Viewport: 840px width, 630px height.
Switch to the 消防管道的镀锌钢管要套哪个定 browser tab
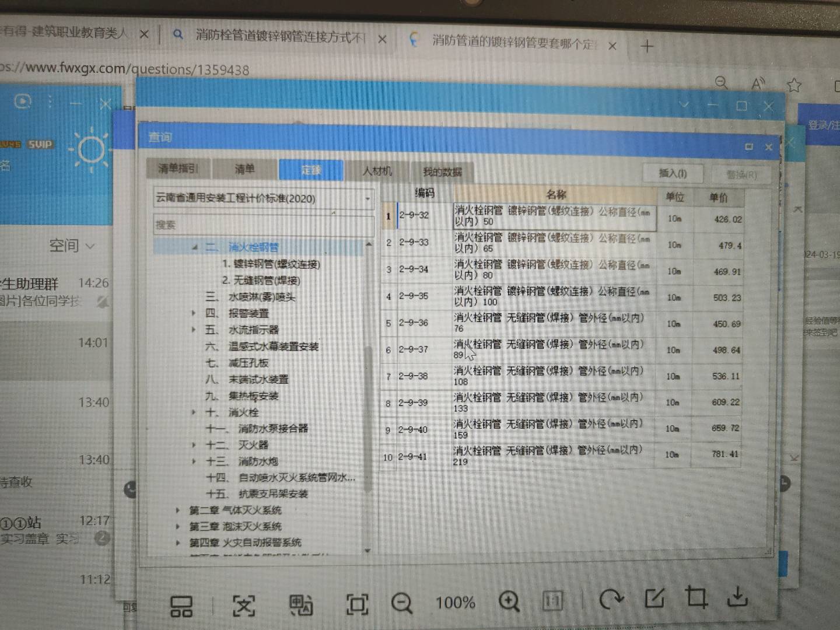[513, 42]
